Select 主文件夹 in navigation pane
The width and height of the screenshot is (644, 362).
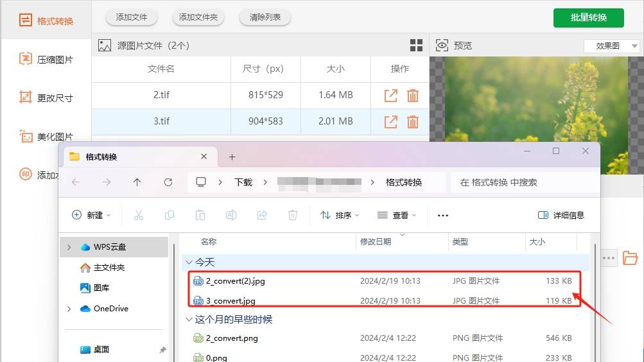point(103,268)
